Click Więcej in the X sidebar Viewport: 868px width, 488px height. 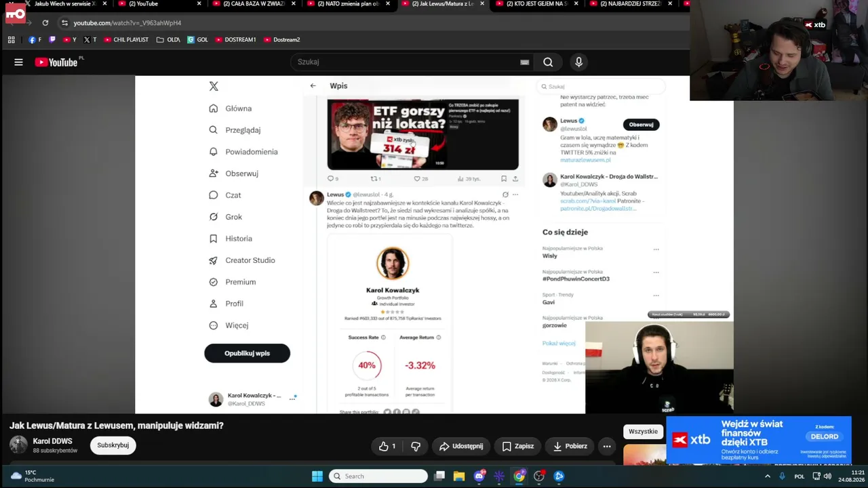coord(229,325)
